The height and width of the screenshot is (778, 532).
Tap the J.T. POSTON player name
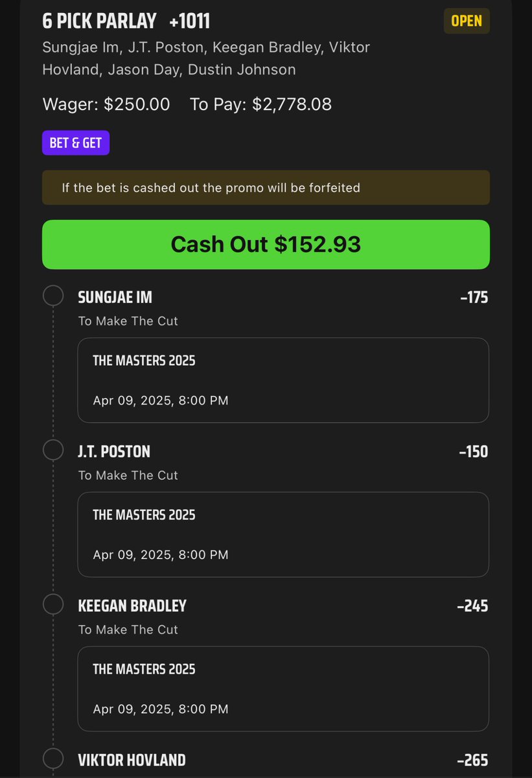(114, 451)
